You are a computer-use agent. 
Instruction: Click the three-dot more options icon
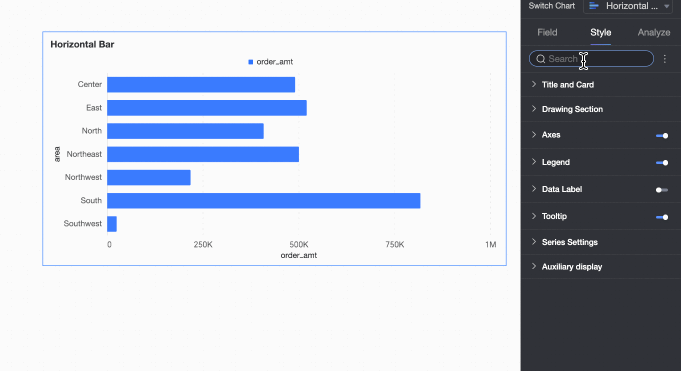664,59
